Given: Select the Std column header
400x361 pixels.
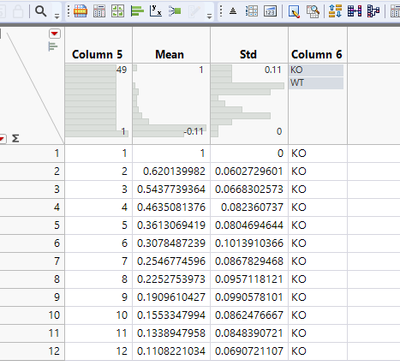Looking at the screenshot, I should point(248,54).
